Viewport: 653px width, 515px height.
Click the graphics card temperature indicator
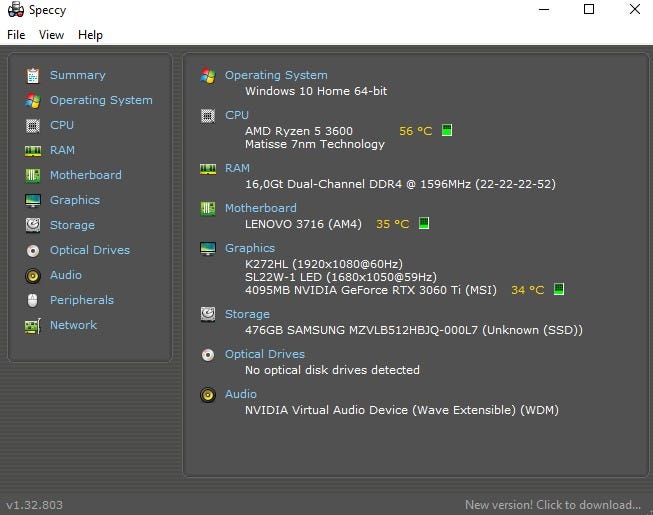(x=559, y=290)
